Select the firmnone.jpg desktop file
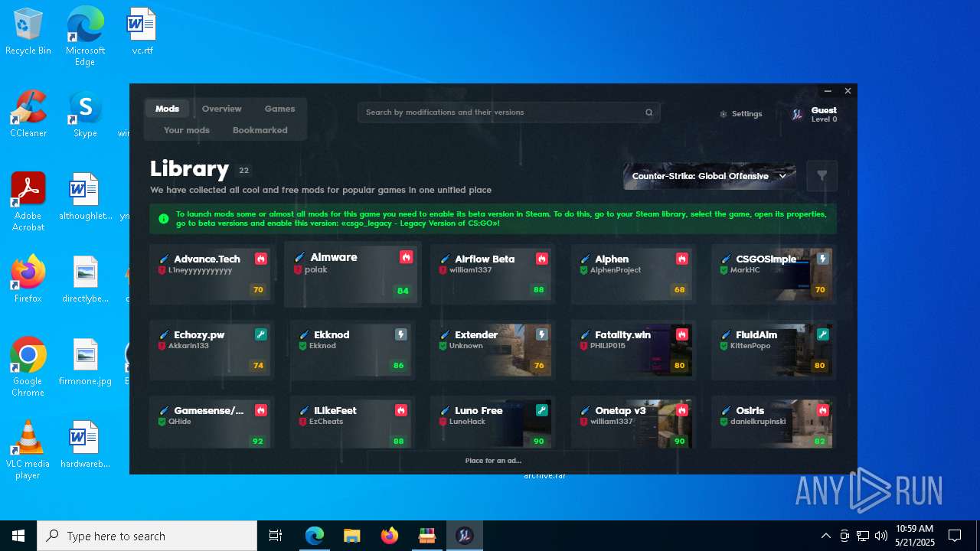 point(85,362)
